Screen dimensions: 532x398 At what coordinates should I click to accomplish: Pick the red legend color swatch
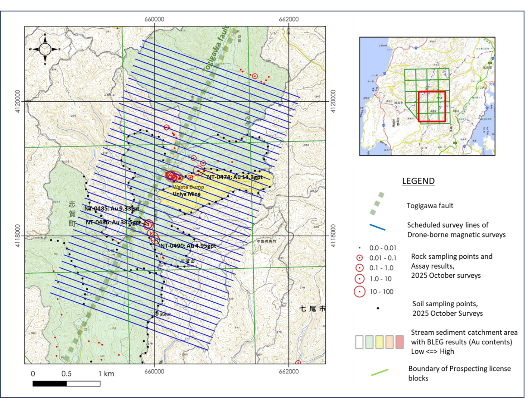click(400, 342)
